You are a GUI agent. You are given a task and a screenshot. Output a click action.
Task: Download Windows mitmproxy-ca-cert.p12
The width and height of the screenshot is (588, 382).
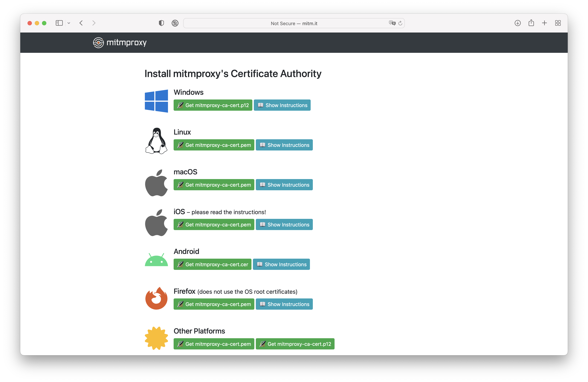click(x=213, y=105)
